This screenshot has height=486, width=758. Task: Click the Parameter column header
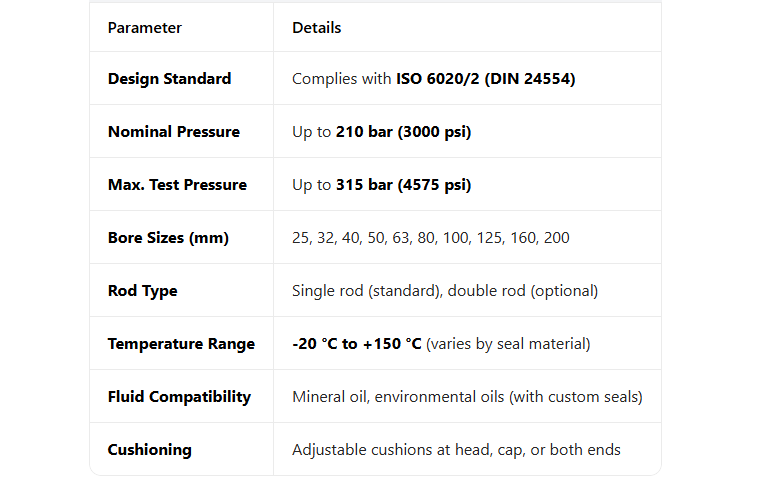pyautogui.click(x=145, y=28)
